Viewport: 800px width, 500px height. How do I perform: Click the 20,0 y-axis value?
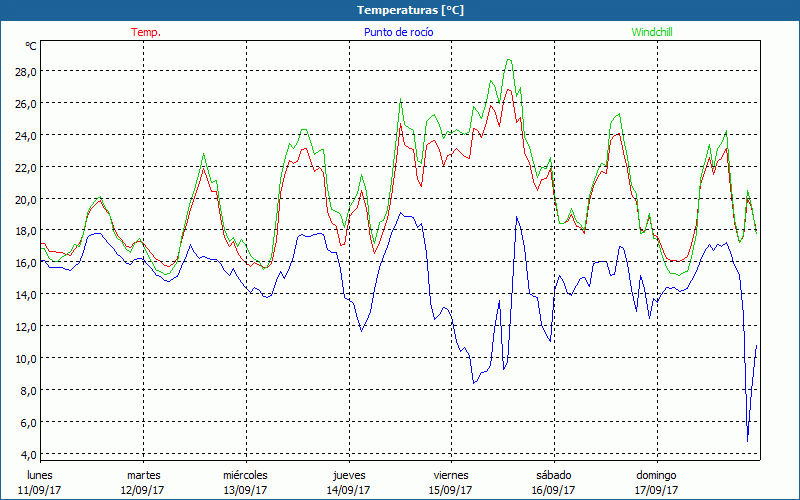click(x=25, y=199)
